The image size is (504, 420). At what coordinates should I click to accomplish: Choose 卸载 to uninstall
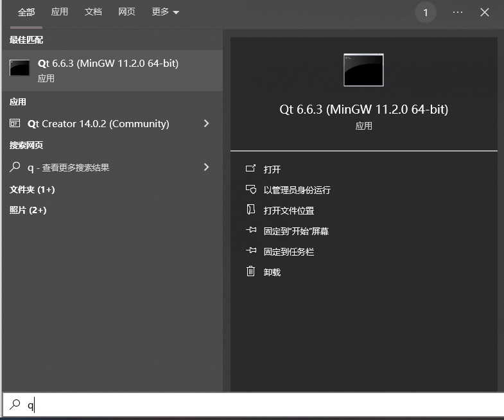pos(272,272)
